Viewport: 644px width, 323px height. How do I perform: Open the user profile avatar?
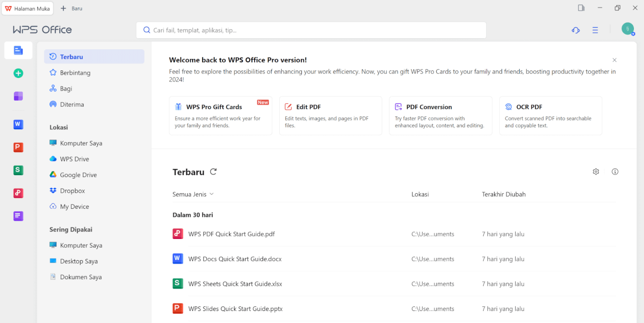pos(628,29)
